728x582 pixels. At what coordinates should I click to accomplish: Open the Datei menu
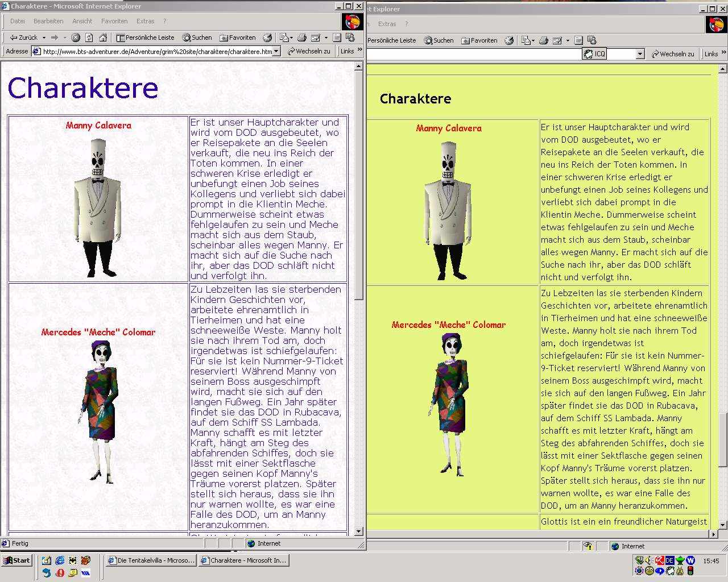pyautogui.click(x=18, y=21)
